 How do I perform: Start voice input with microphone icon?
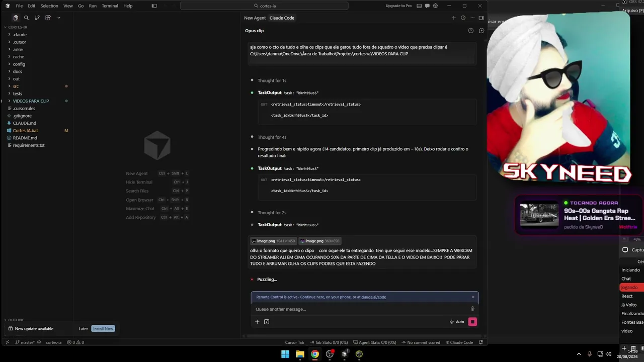click(472, 309)
